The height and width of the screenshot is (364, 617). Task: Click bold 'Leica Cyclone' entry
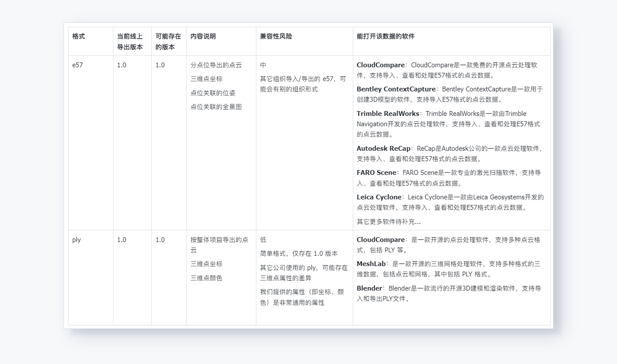379,197
